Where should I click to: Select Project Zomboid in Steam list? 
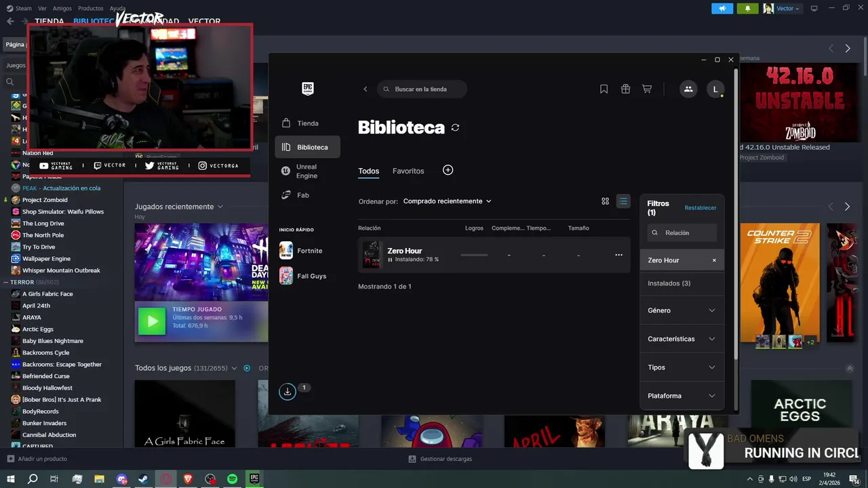pyautogui.click(x=45, y=200)
